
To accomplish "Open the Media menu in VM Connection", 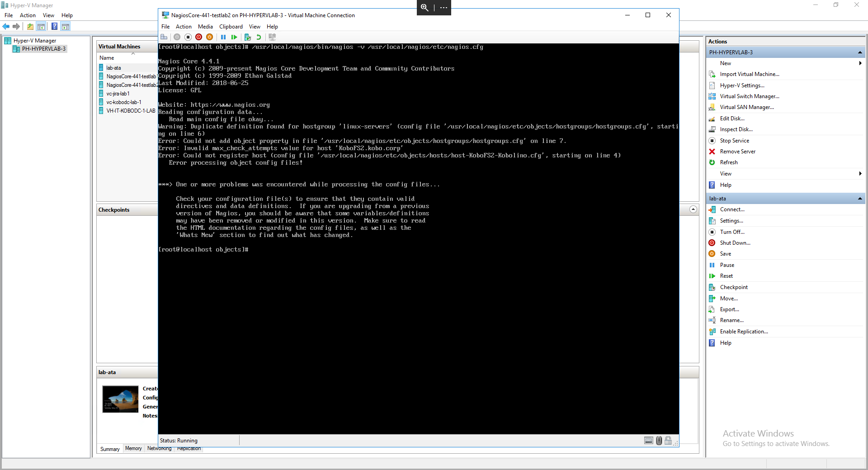I will 205,27.
